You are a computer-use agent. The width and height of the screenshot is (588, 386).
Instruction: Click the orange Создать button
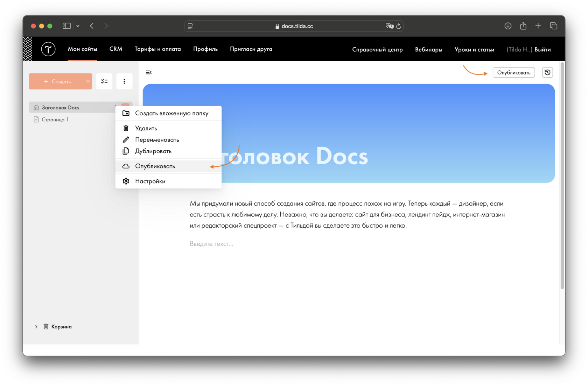tap(57, 81)
